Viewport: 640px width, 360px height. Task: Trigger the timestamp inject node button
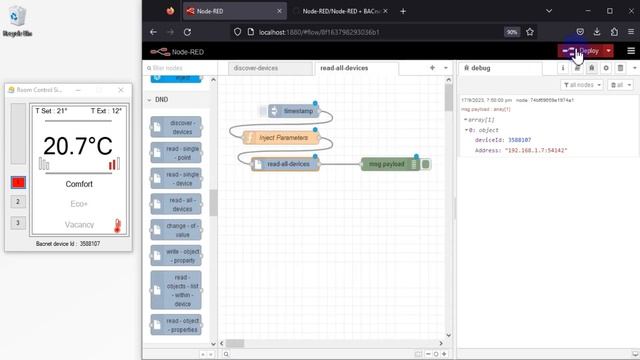click(x=263, y=111)
